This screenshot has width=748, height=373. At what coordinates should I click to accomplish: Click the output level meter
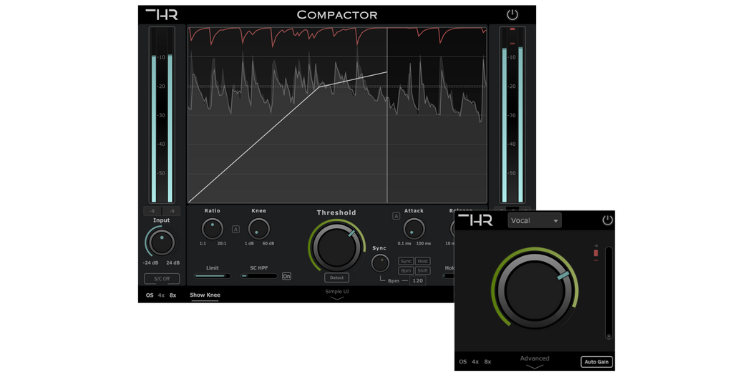tap(512, 115)
